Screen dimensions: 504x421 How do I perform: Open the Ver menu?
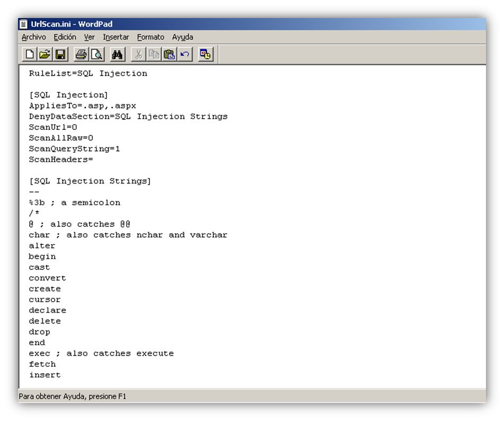coord(90,37)
